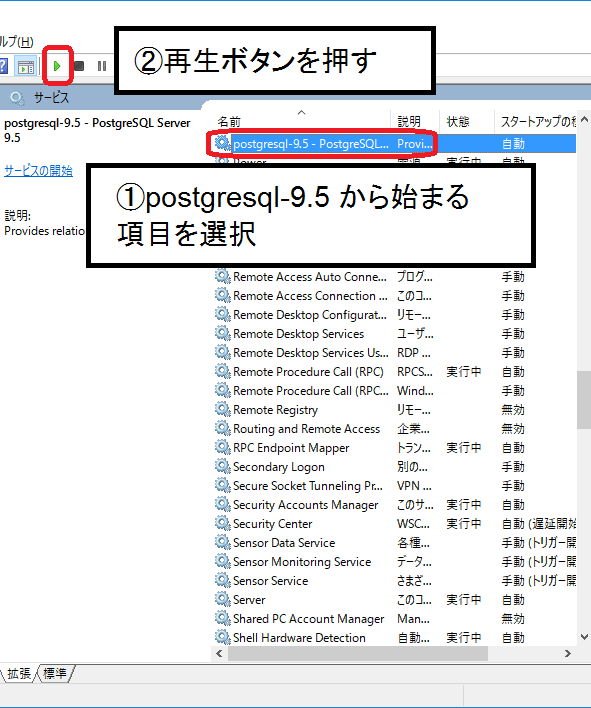591x708 pixels.
Task: Select Remote Procedure Call (RPC) running service
Action: [395, 372]
